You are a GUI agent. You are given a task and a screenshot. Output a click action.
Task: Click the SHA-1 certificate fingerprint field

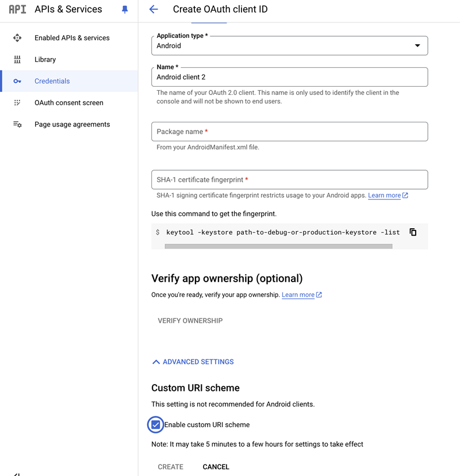click(289, 179)
